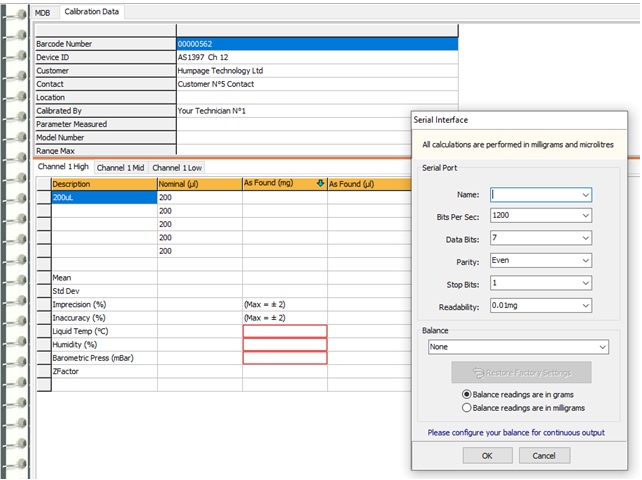This screenshot has width=642, height=480.
Task: Open the Balance selection dropdown
Action: [602, 347]
